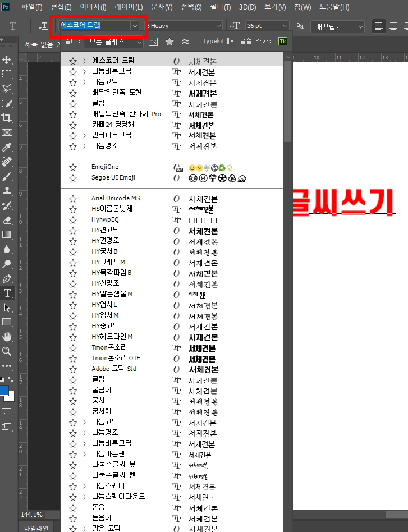Swap foreground and background colors
Viewport: 408px width, 532px height.
[11, 379]
